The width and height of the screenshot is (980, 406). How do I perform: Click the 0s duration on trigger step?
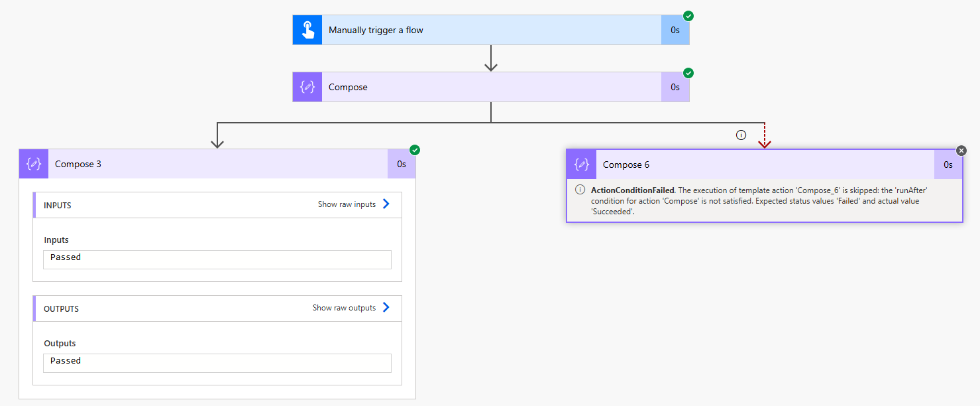[x=675, y=30]
